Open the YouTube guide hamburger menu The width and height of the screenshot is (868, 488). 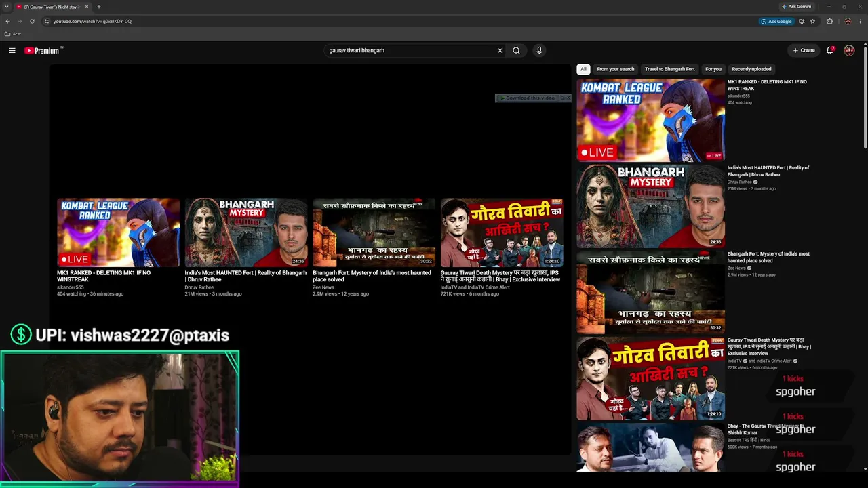tap(12, 50)
